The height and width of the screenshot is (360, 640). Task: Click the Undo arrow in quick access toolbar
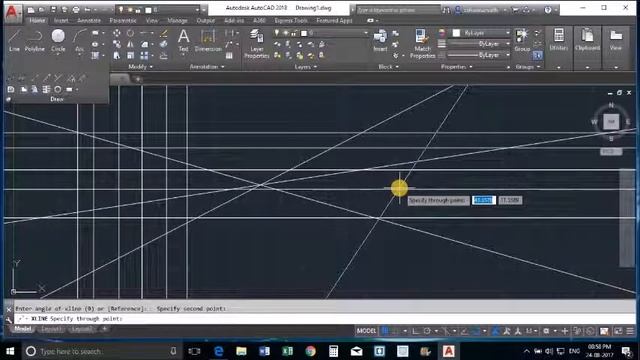pos(88,9)
